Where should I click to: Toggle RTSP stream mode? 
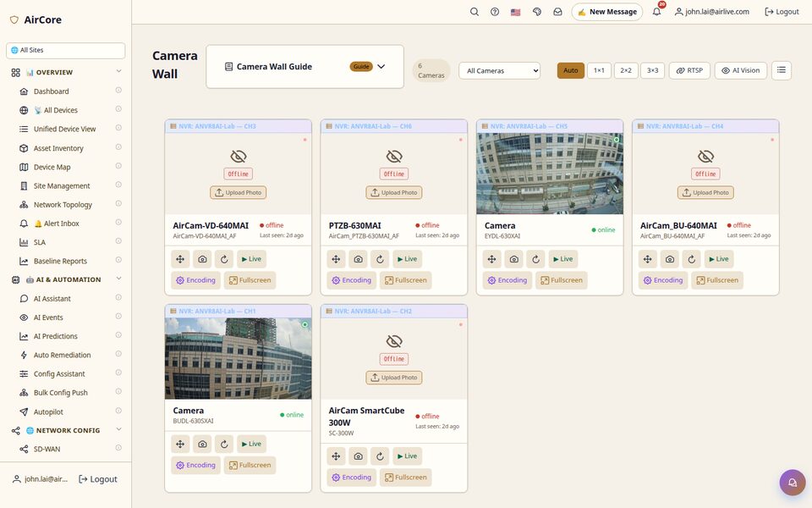coord(689,70)
